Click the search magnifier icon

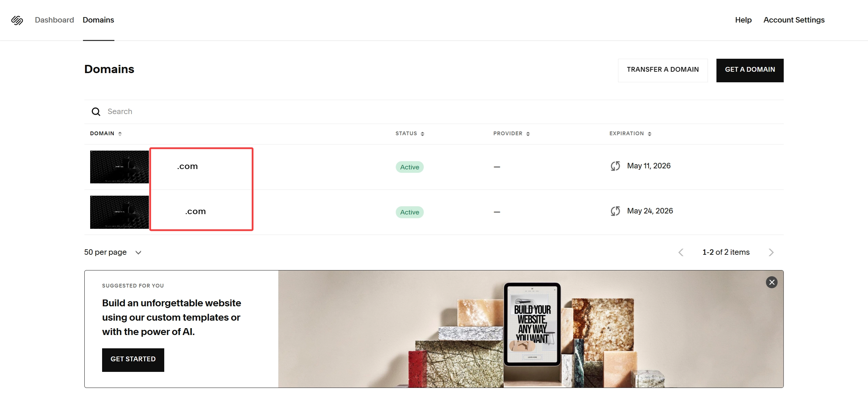pyautogui.click(x=96, y=112)
